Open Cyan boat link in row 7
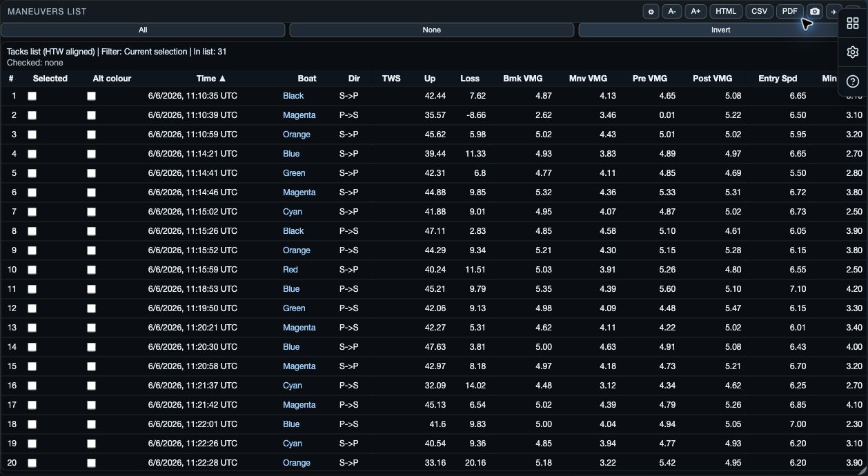 [293, 212]
